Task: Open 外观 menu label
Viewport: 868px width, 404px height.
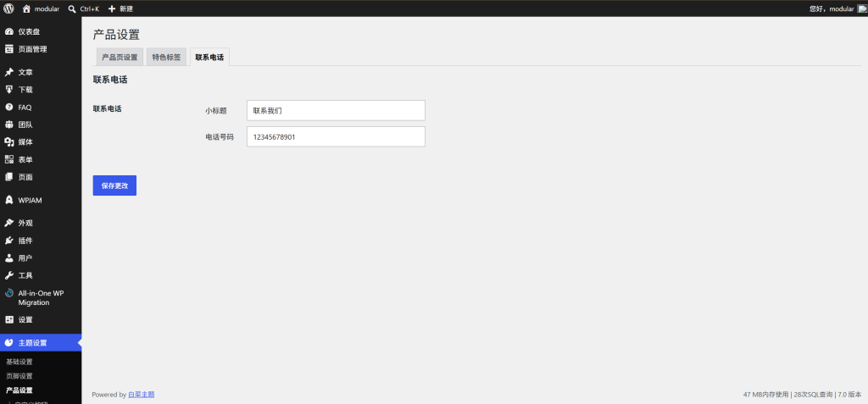Action: tap(25, 223)
